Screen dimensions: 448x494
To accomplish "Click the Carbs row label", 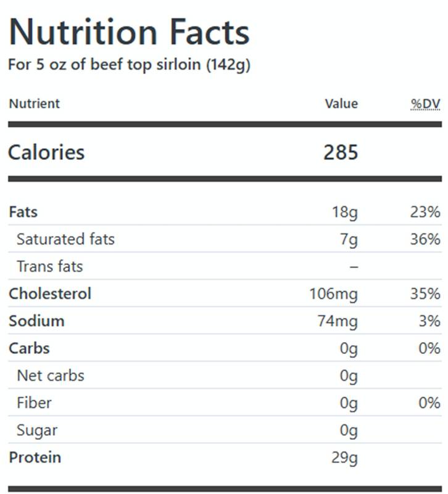I will click(29, 348).
